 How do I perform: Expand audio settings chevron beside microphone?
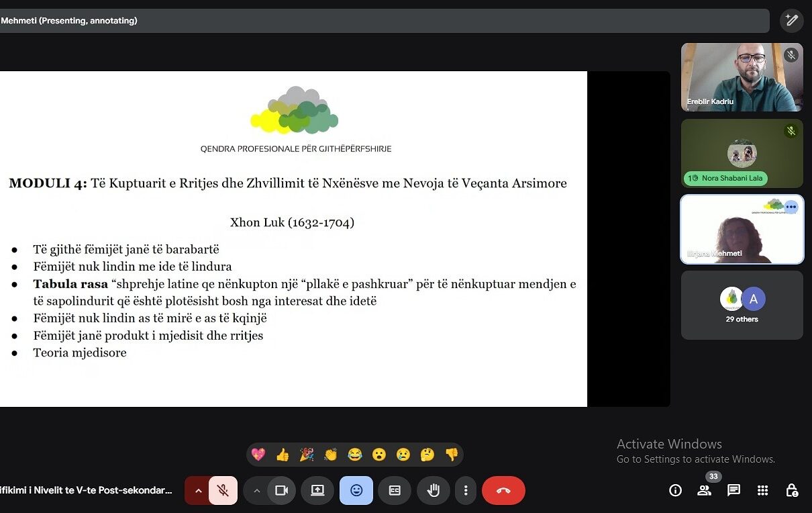pyautogui.click(x=198, y=490)
